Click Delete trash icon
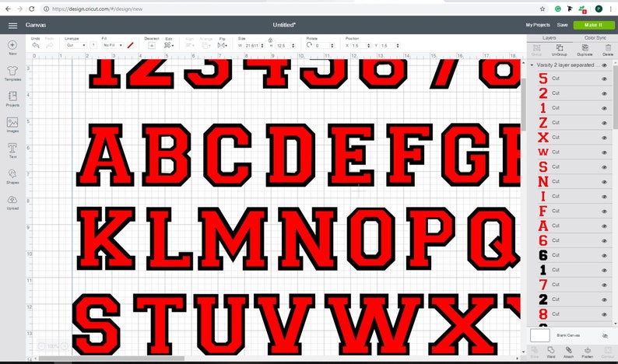Screen dimensions: 618x364 608,50
